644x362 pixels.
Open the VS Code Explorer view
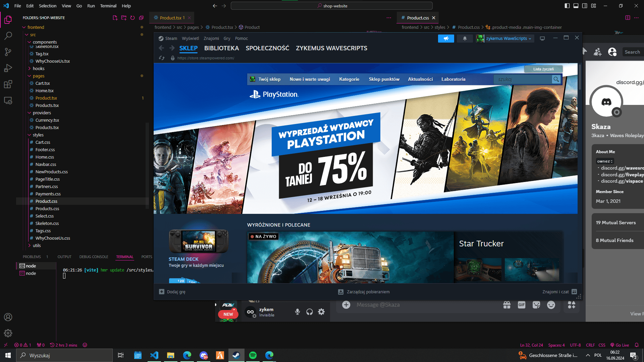8,20
